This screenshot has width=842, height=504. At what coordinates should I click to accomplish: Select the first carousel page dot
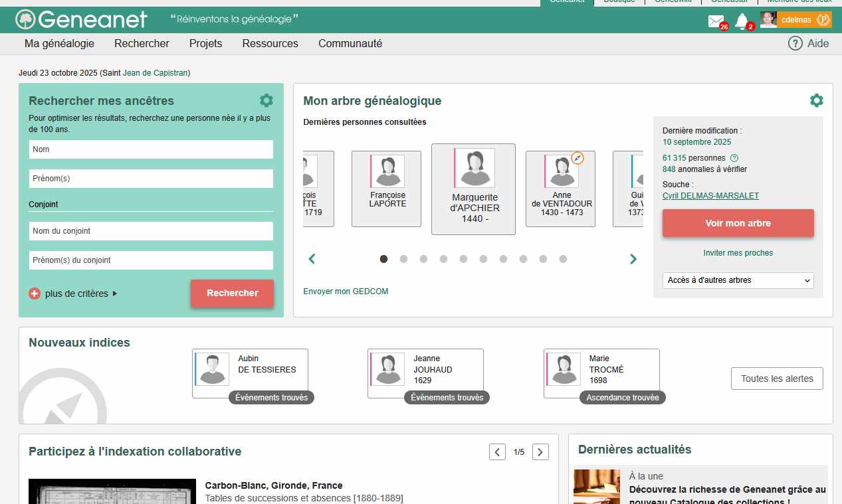383,259
